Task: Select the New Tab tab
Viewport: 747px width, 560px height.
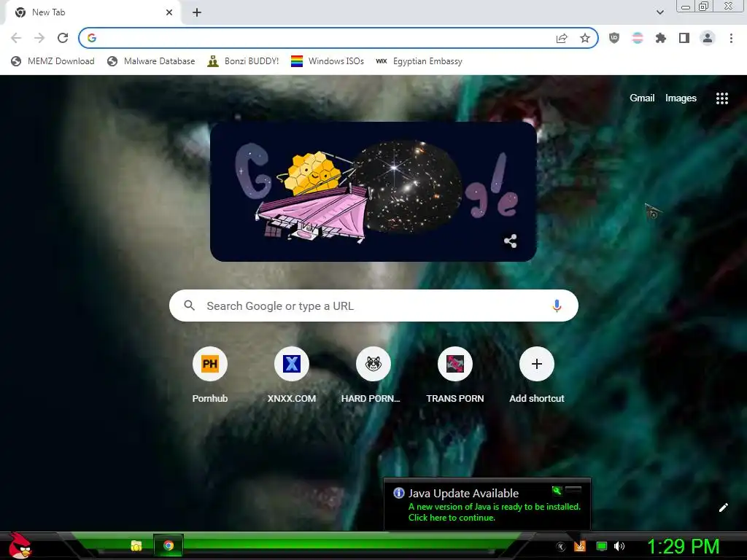Action: click(93, 13)
